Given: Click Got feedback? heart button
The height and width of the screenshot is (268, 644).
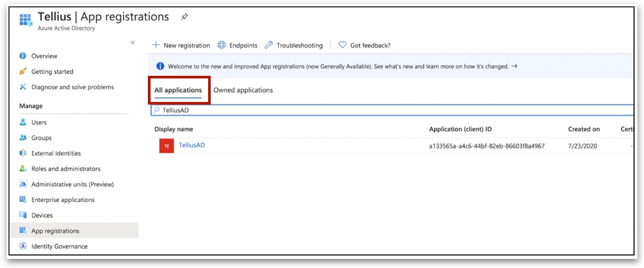Looking at the screenshot, I should click(x=365, y=46).
